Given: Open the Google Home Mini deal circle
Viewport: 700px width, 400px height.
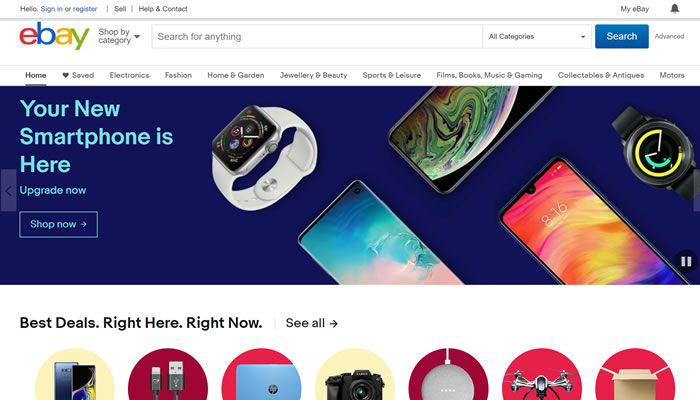Looking at the screenshot, I should click(x=448, y=374).
